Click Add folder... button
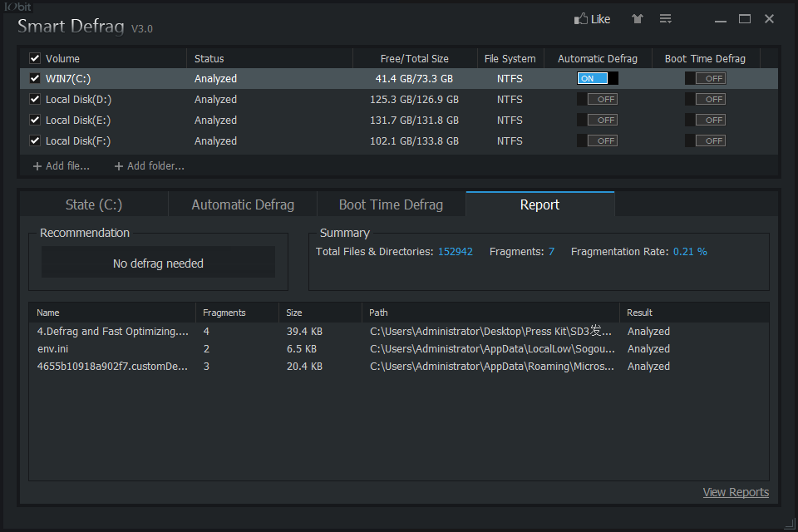Screen dimensions: 798x532 click(149, 166)
